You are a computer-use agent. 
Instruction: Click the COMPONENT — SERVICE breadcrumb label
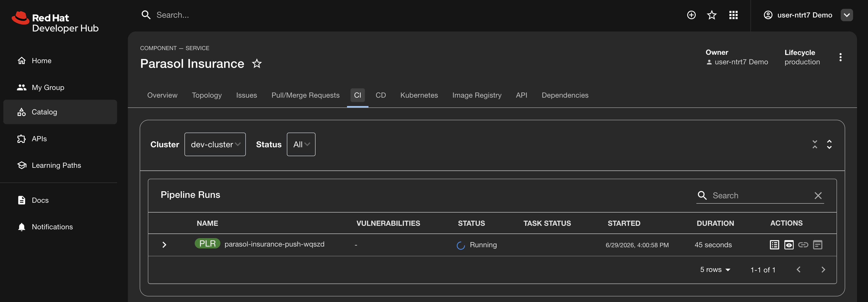174,48
